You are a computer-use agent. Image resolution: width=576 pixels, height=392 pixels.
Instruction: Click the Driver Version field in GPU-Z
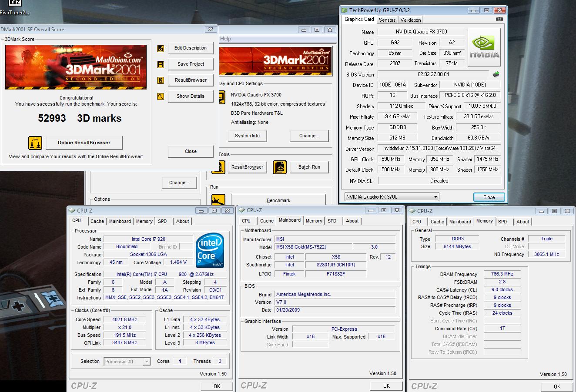[x=439, y=149]
